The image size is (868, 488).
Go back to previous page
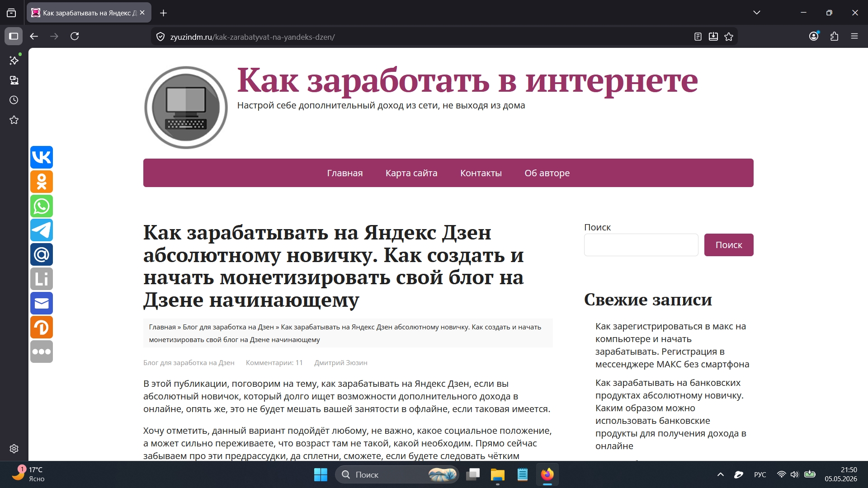click(34, 36)
